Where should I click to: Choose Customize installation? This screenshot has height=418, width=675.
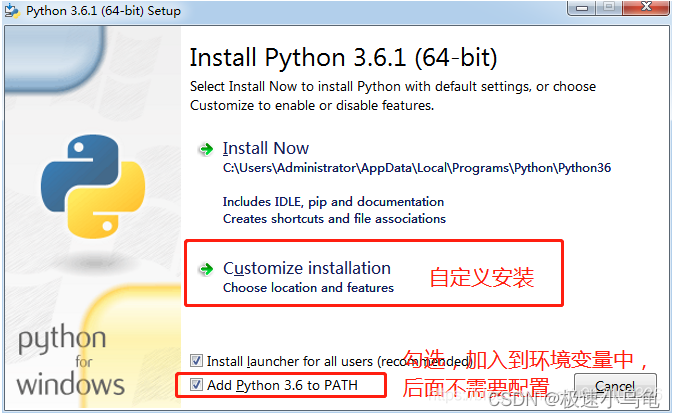(307, 268)
